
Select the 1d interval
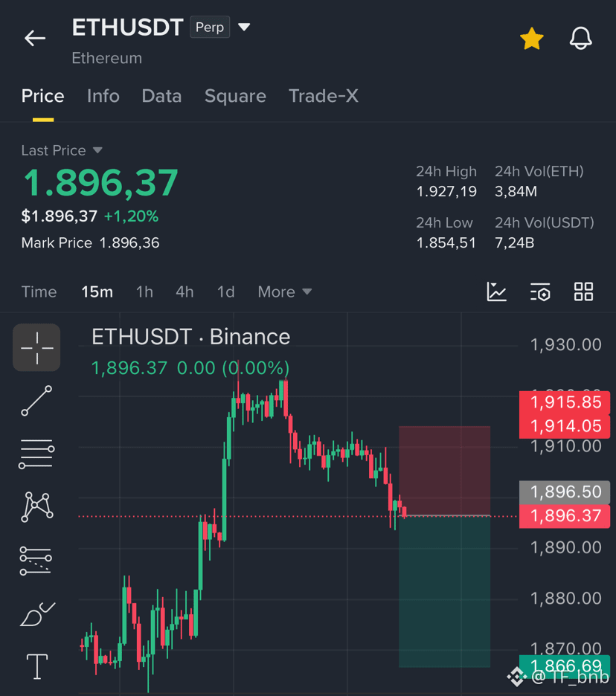(225, 292)
